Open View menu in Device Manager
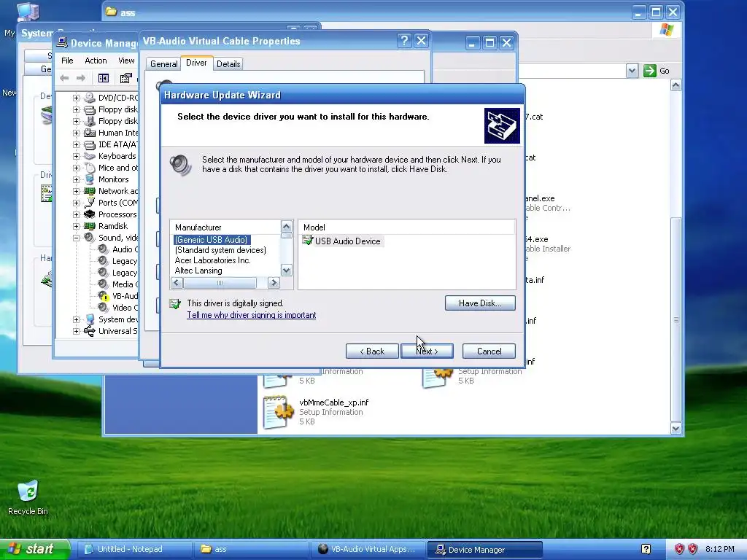The height and width of the screenshot is (560, 747). [x=126, y=61]
